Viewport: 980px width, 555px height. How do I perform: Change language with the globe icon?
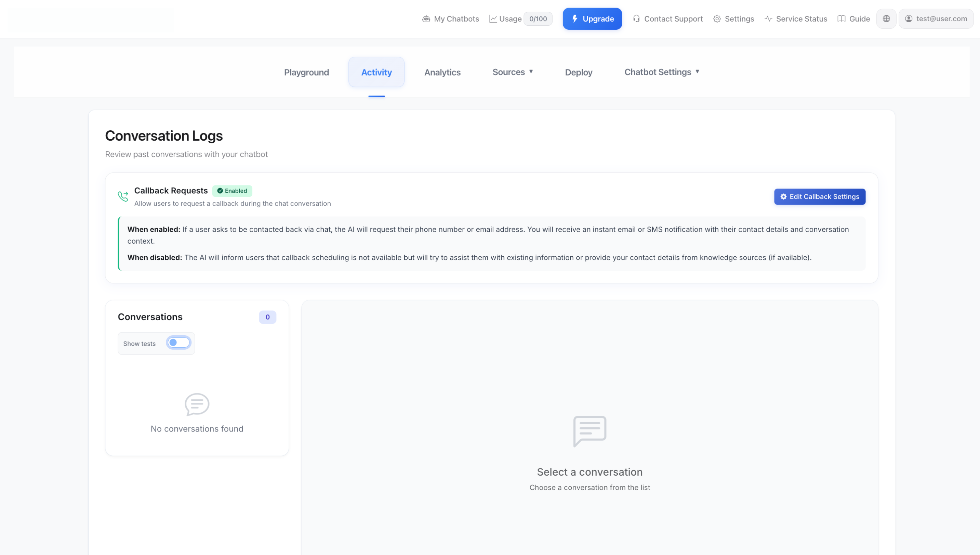pyautogui.click(x=886, y=18)
